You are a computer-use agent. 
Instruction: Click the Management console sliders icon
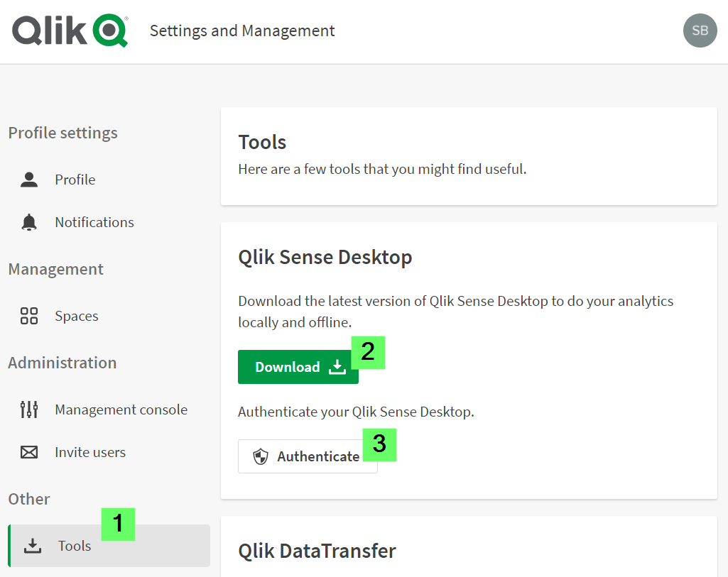click(x=28, y=410)
